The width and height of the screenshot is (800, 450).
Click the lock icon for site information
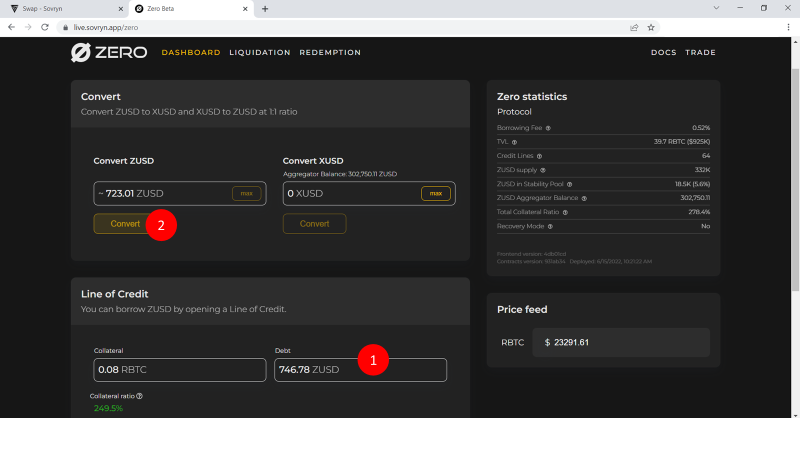click(x=65, y=28)
